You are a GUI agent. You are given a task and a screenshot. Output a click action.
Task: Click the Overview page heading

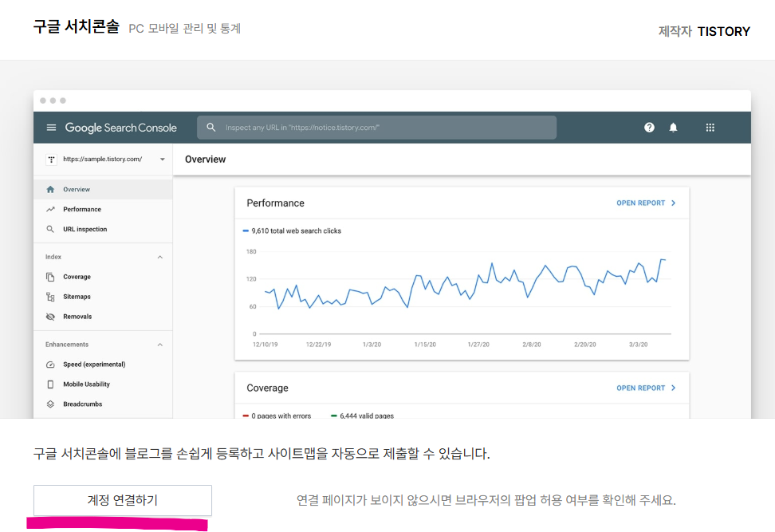point(205,160)
